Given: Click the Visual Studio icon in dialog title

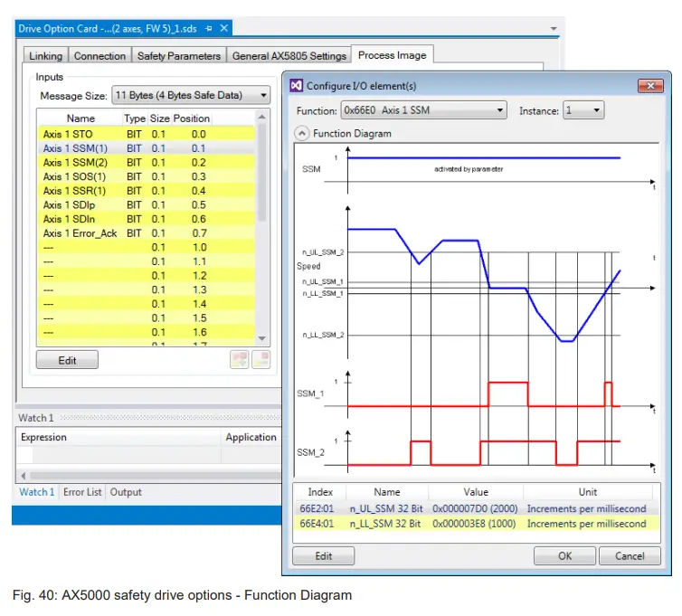Looking at the screenshot, I should click(x=296, y=86).
